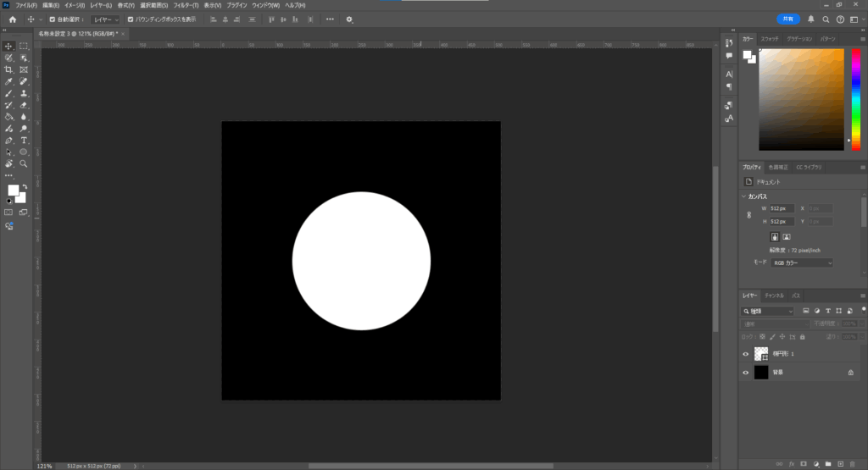868x470 pixels.
Task: Hide the 背景 layer
Action: click(x=746, y=373)
